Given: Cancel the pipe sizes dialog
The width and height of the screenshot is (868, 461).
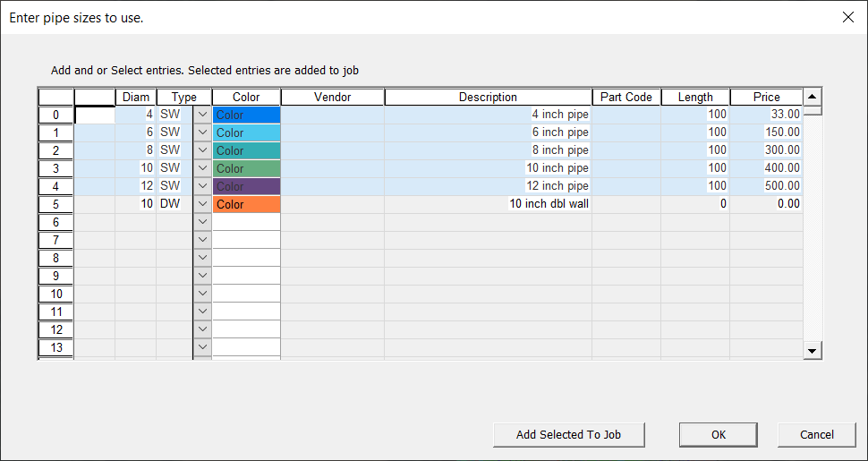Looking at the screenshot, I should point(816,435).
